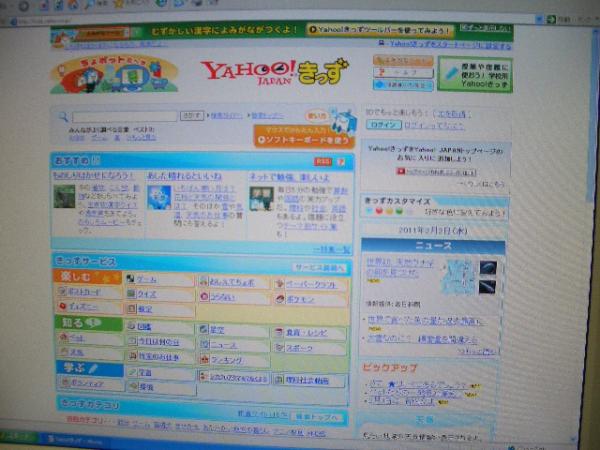Viewport: 600px width, 450px height.
Task: Open the 知る green category tab
Action: point(89,322)
